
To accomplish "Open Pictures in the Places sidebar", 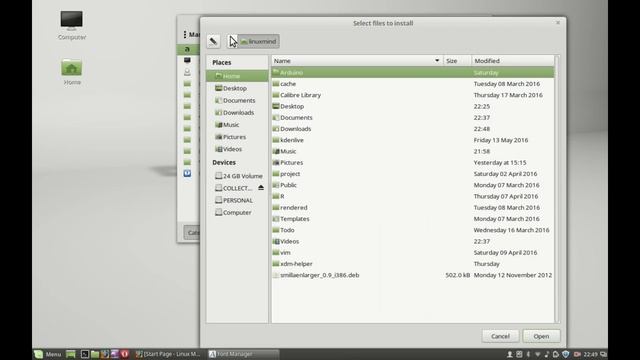I will (237, 137).
